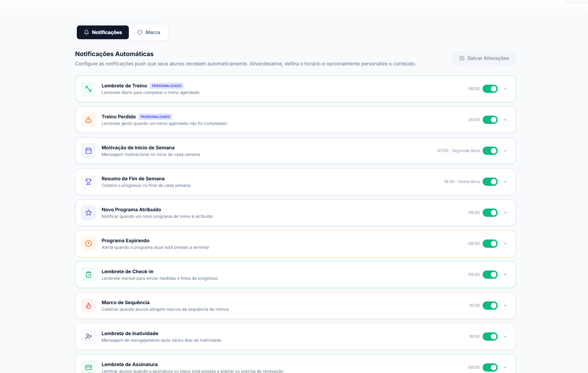Disable the Lembrete de Treino toggle
588x373 pixels.
(x=490, y=89)
